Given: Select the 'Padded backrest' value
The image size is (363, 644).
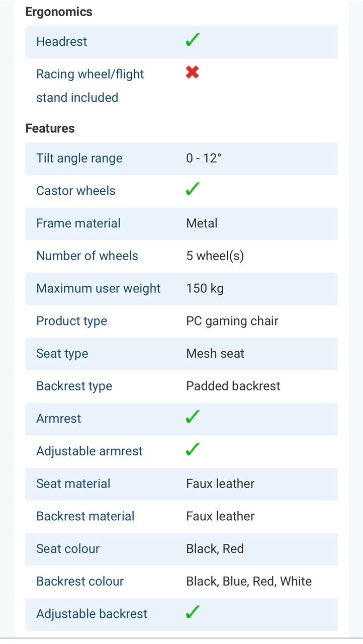Looking at the screenshot, I should pos(233,386).
